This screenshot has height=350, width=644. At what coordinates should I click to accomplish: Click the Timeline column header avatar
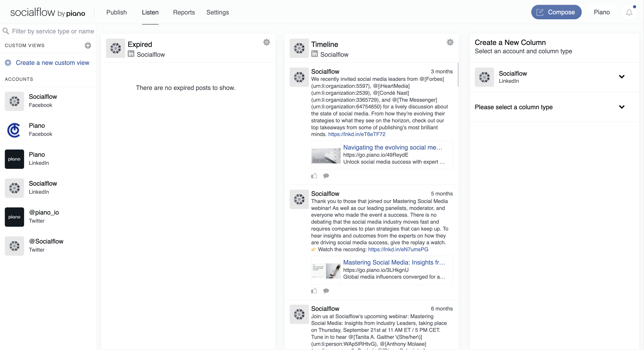click(x=299, y=48)
